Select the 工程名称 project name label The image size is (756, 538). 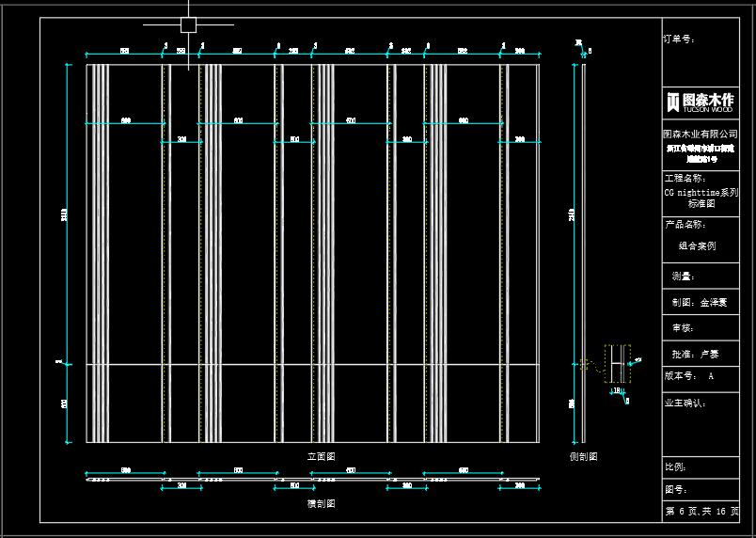tap(685, 178)
